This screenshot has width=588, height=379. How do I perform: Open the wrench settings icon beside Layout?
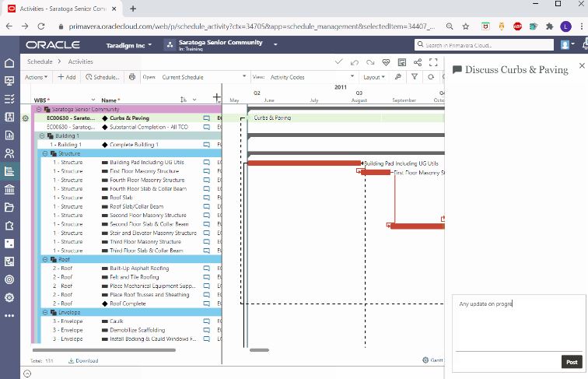click(x=398, y=77)
